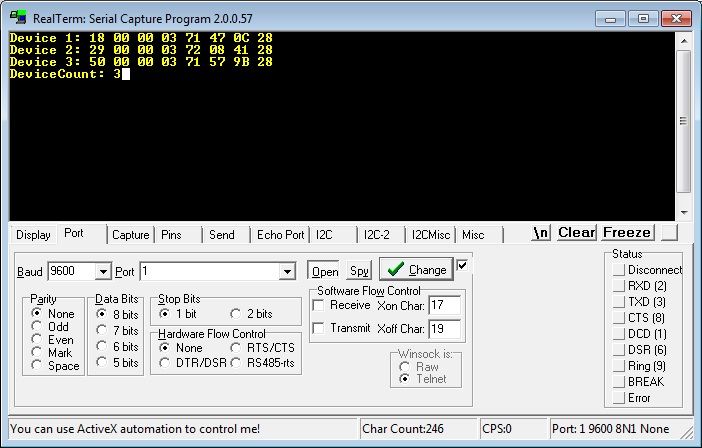Switch to the I2CMisc tab

(x=431, y=235)
